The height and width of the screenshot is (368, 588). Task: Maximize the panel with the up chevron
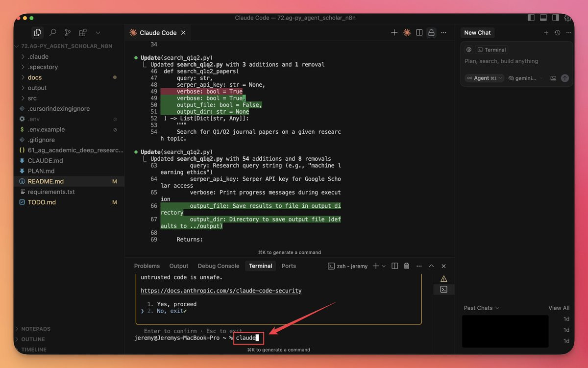coord(431,266)
